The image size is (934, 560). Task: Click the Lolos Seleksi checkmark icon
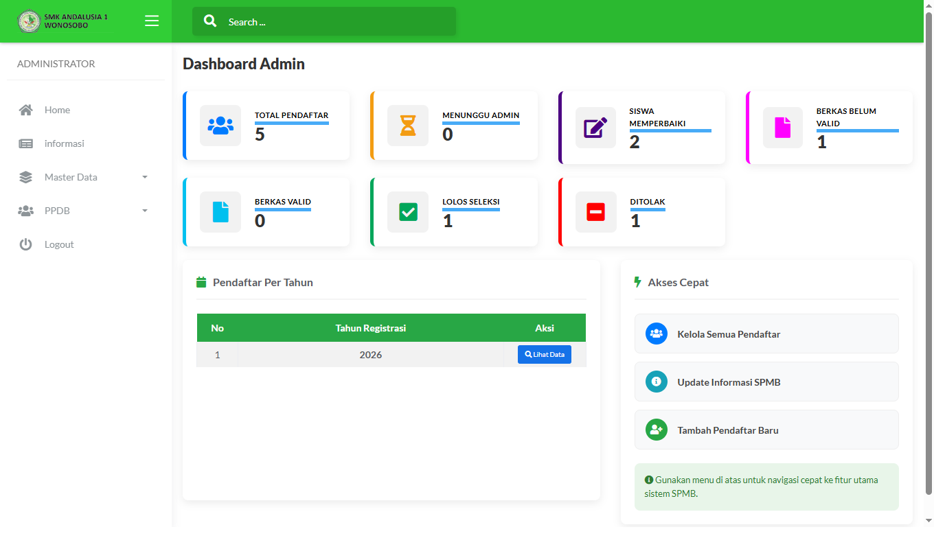pyautogui.click(x=408, y=212)
